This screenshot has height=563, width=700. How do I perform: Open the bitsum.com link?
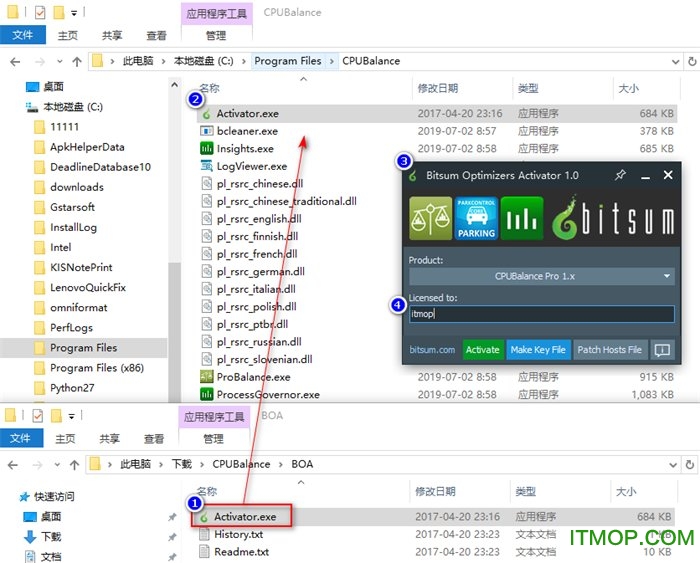432,350
